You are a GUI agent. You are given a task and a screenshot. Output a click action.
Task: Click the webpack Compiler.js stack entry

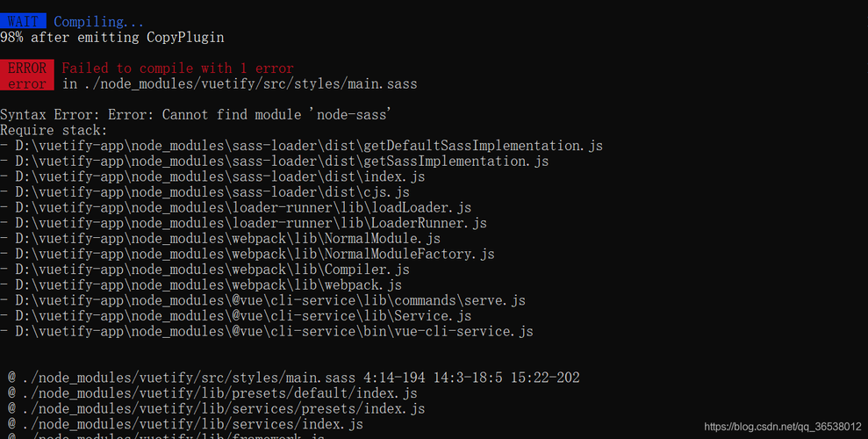pyautogui.click(x=212, y=270)
